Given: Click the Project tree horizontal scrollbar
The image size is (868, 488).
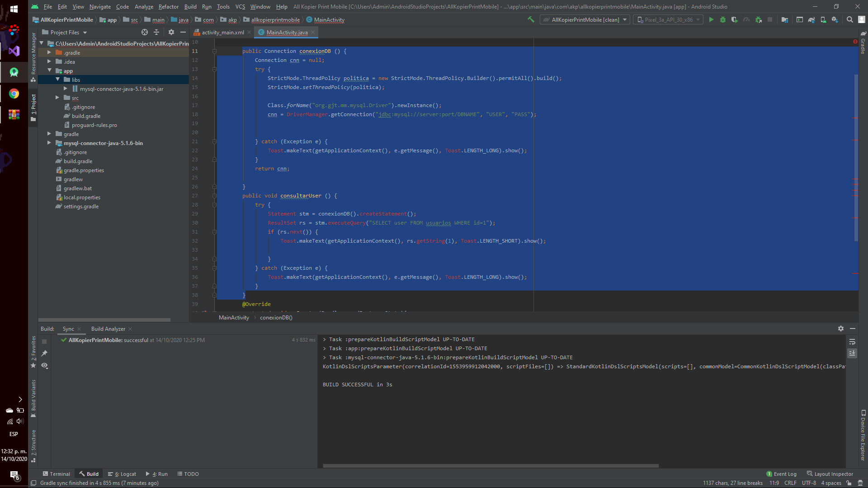Looking at the screenshot, I should pyautogui.click(x=104, y=319).
